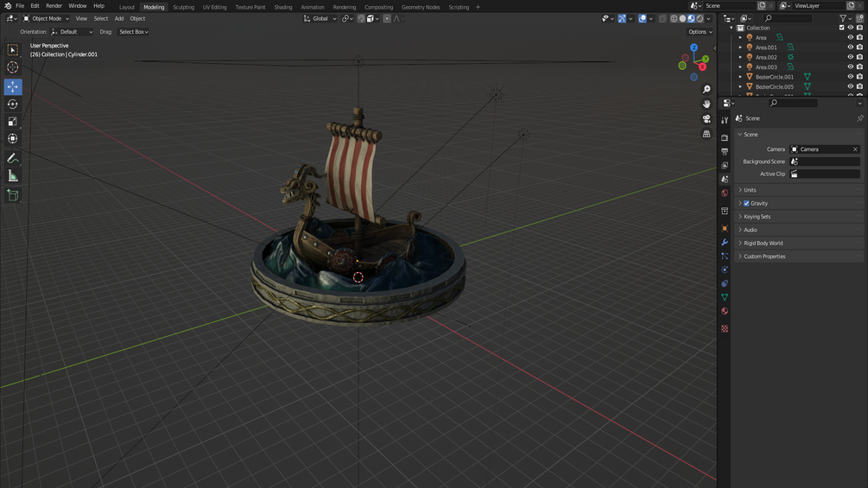Image resolution: width=868 pixels, height=488 pixels.
Task: Pick the Annotate pencil tool
Action: pos(12,158)
